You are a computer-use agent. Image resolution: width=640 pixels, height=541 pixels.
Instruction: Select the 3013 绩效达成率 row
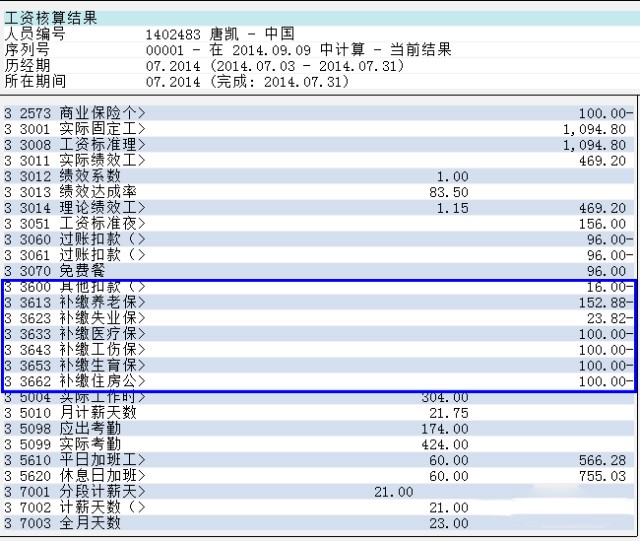[x=98, y=192]
